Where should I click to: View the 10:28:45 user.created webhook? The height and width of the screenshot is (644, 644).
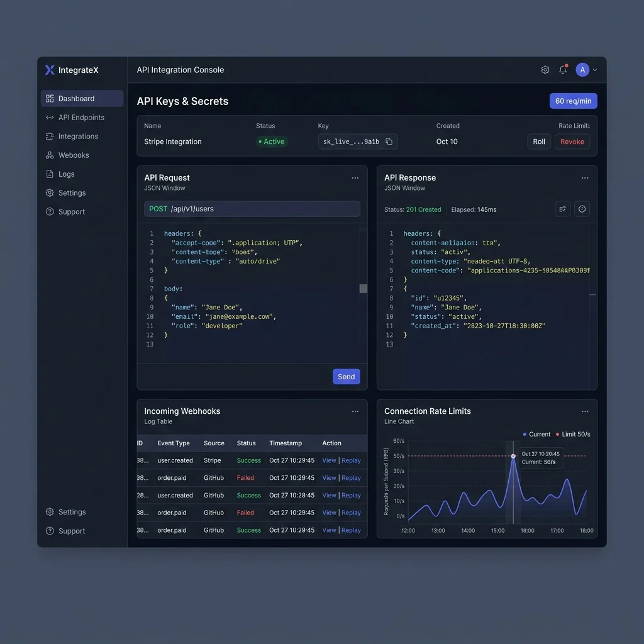pos(329,496)
